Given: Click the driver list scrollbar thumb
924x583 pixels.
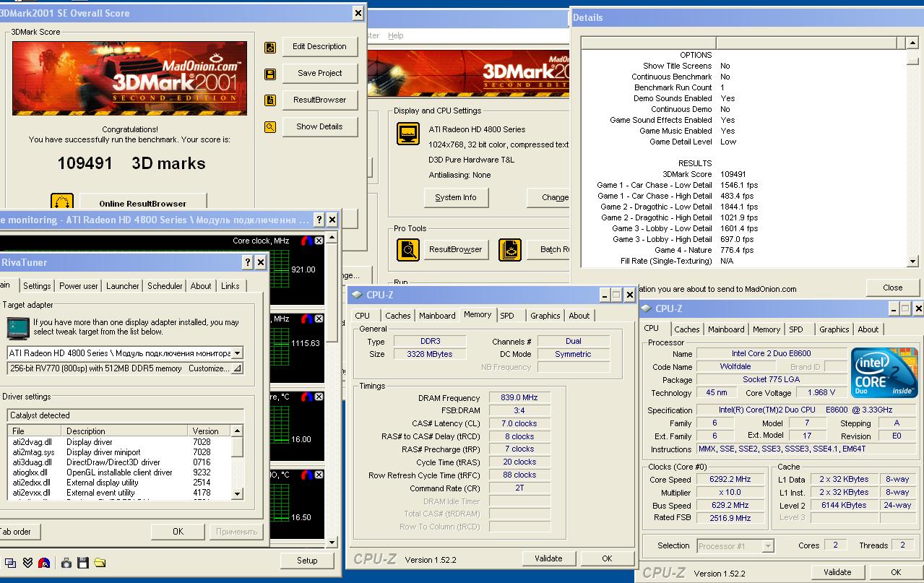Looking at the screenshot, I should click(238, 446).
